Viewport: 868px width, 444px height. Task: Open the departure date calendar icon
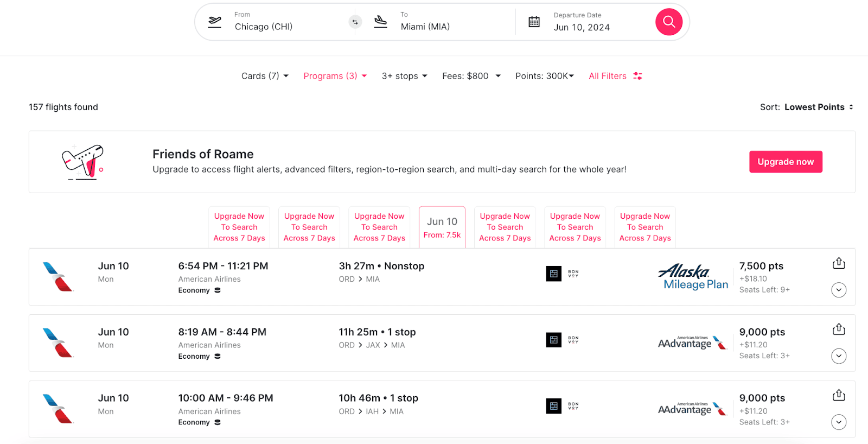pyautogui.click(x=534, y=22)
